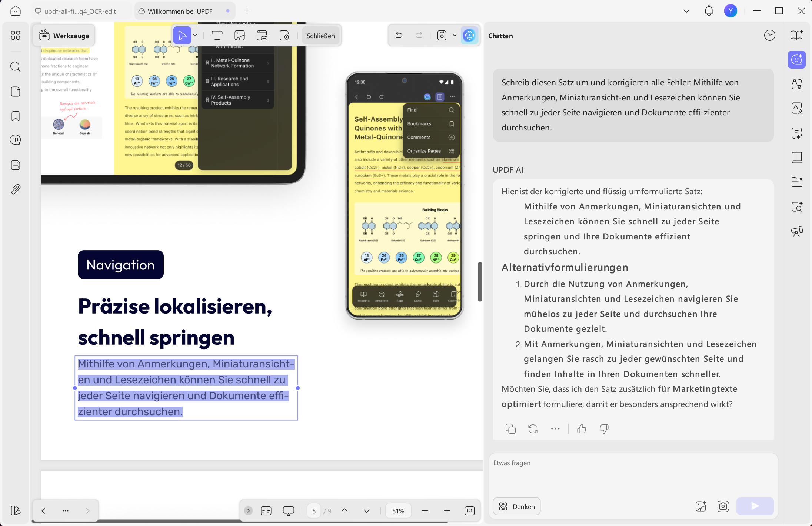Attach an image to the chat prompt
This screenshot has width=812, height=526.
click(701, 506)
